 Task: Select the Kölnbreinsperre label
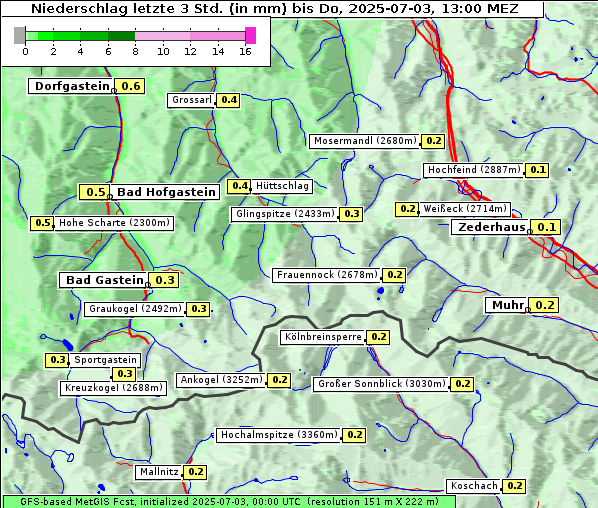(x=323, y=337)
